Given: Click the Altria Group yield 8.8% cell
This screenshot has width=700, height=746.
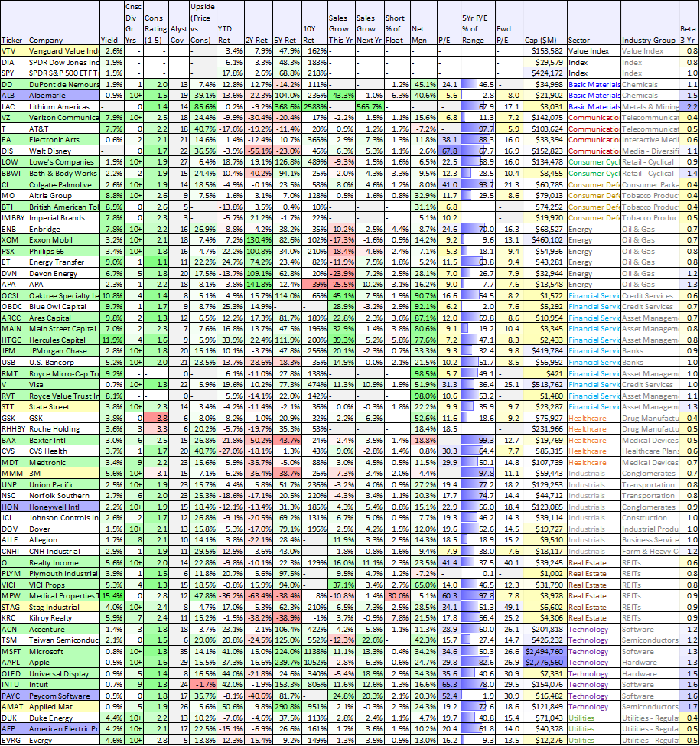Looking at the screenshot, I should 112,196.
